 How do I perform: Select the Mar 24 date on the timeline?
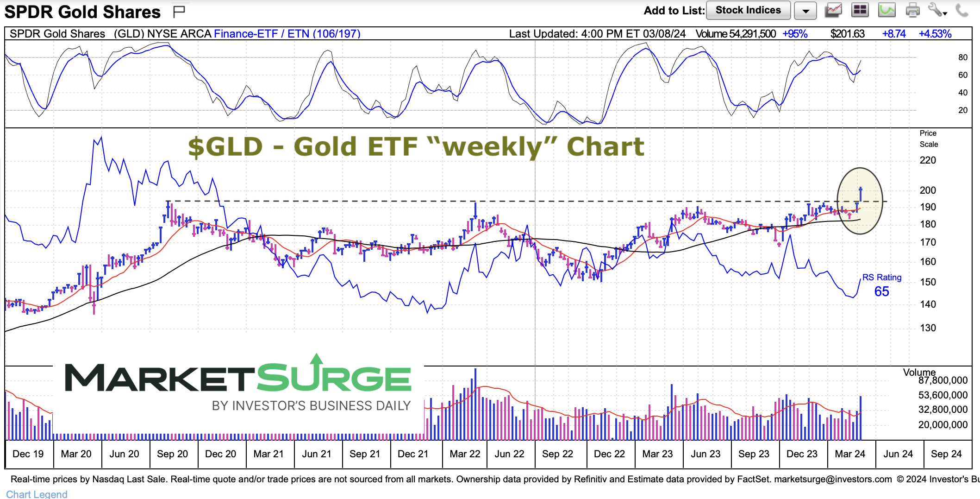pos(850,454)
